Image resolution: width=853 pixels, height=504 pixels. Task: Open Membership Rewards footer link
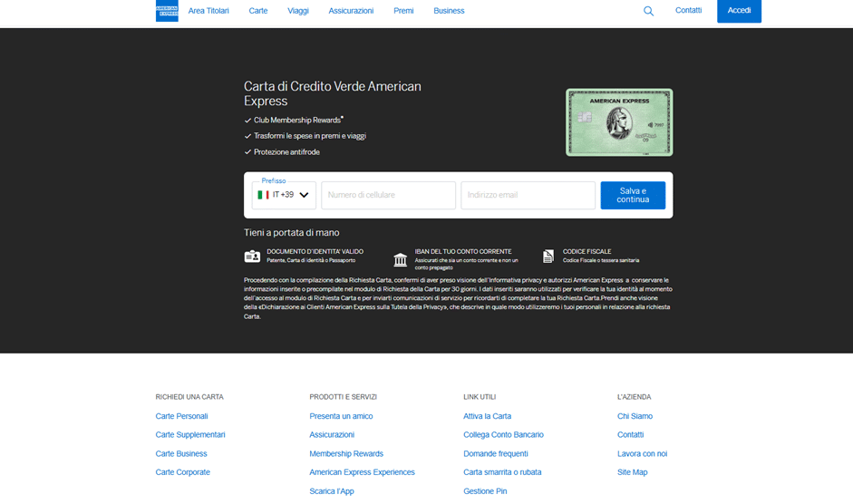pos(346,454)
